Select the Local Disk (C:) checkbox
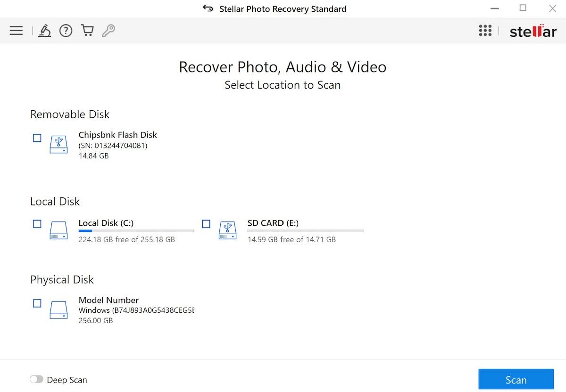The width and height of the screenshot is (566, 392). coord(37,224)
